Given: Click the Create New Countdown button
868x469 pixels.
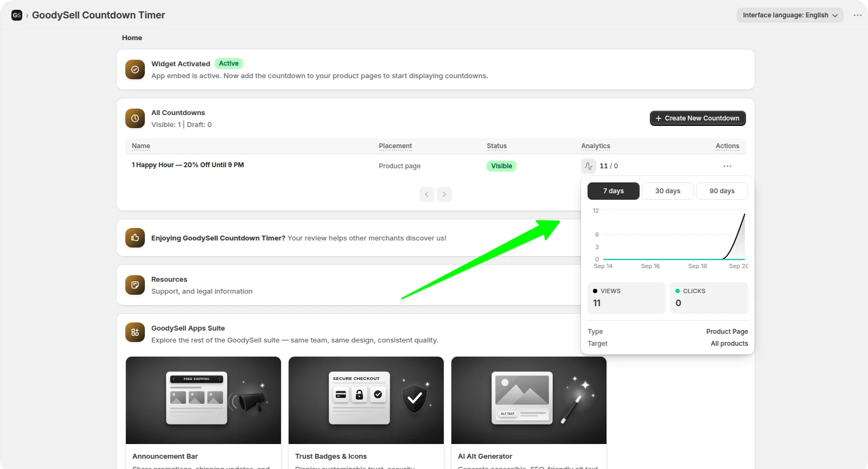Looking at the screenshot, I should pos(698,118).
